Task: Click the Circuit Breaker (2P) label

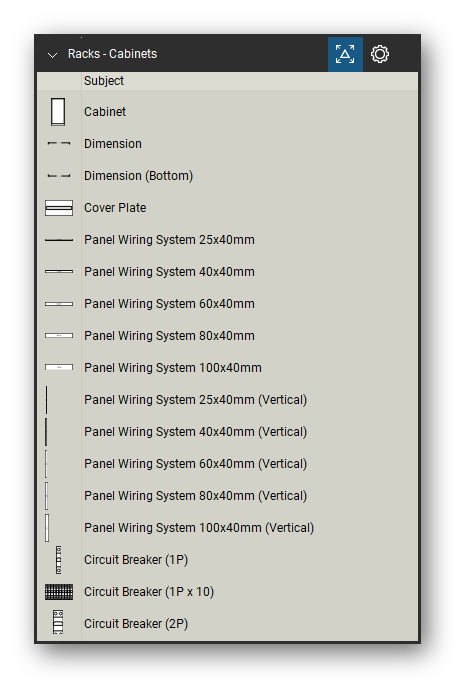Action: pos(136,624)
